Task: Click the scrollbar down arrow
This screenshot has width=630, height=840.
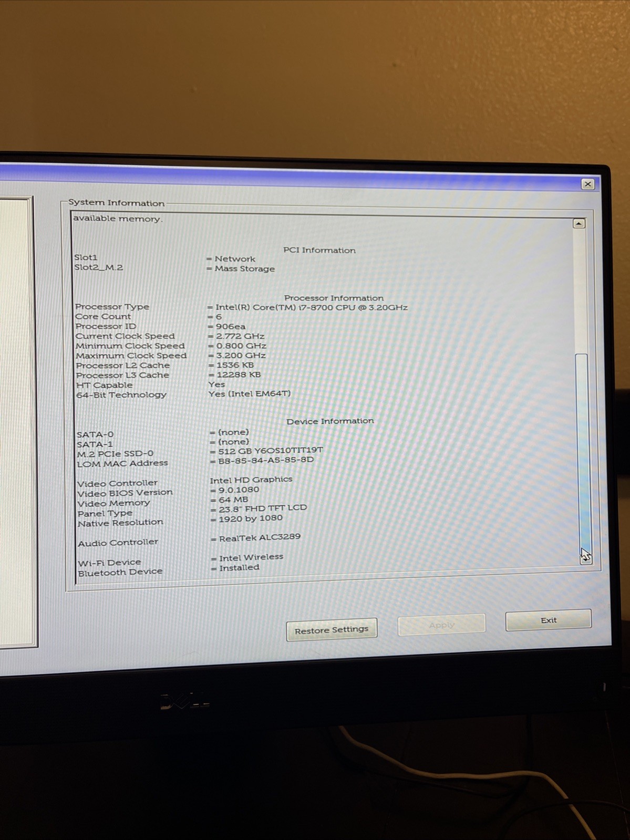Action: tap(585, 559)
